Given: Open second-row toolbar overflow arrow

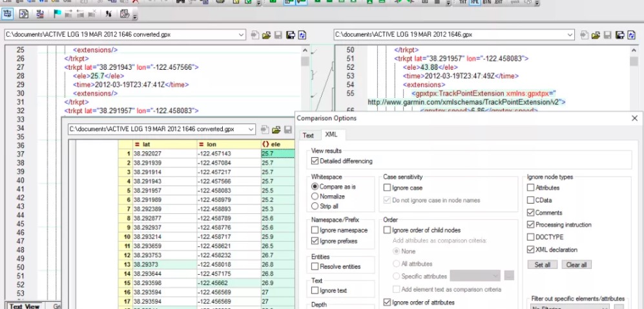Looking at the screenshot, I should (135, 16).
